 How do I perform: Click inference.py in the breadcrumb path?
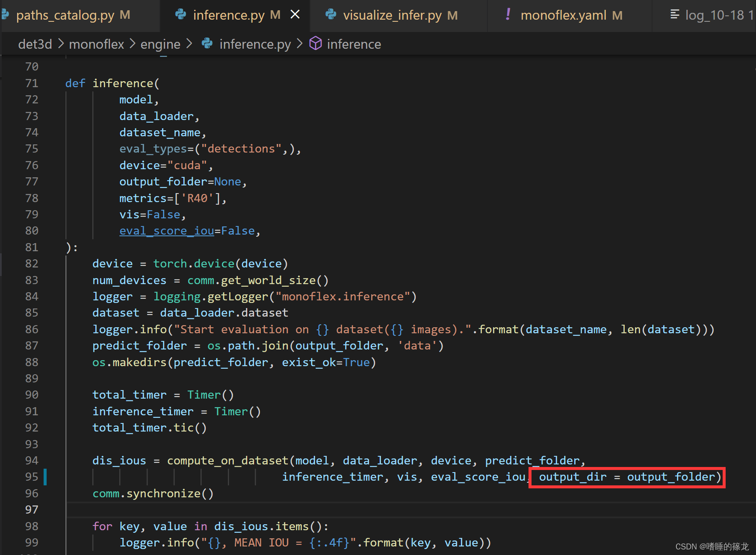pyautogui.click(x=255, y=44)
